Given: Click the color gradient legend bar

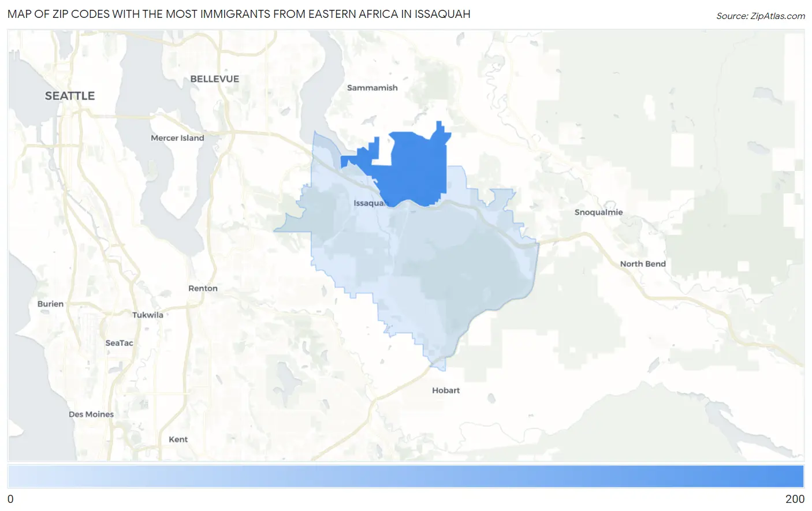Looking at the screenshot, I should (x=405, y=477).
